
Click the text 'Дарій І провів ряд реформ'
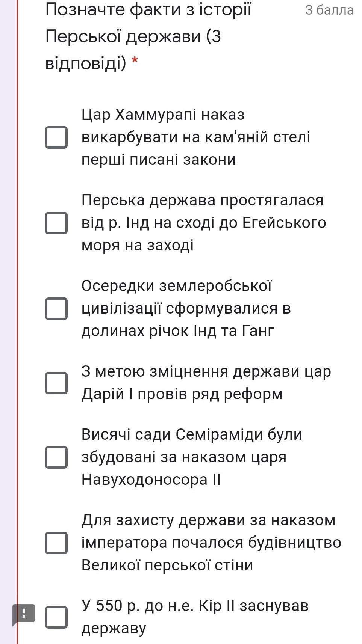(182, 394)
